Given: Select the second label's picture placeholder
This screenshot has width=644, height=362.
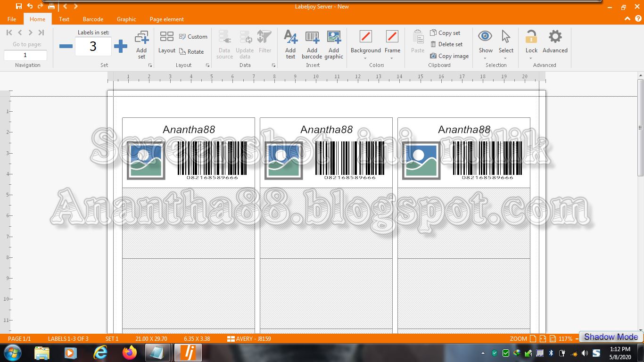Looking at the screenshot, I should 284,161.
